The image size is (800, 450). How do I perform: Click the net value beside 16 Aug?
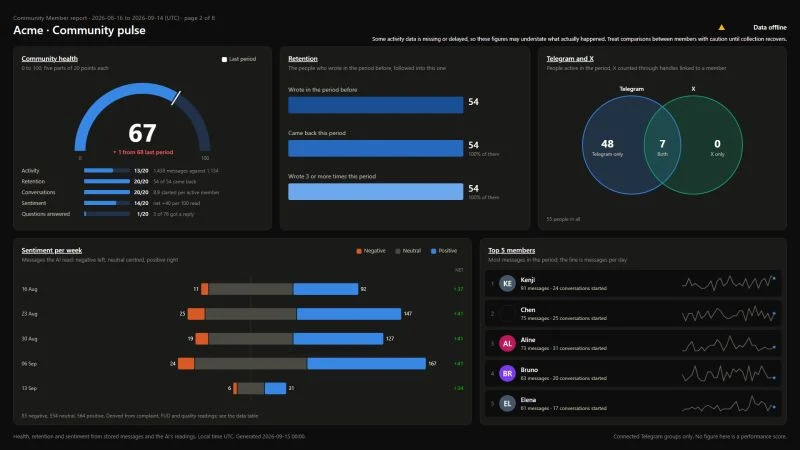pyautogui.click(x=458, y=289)
